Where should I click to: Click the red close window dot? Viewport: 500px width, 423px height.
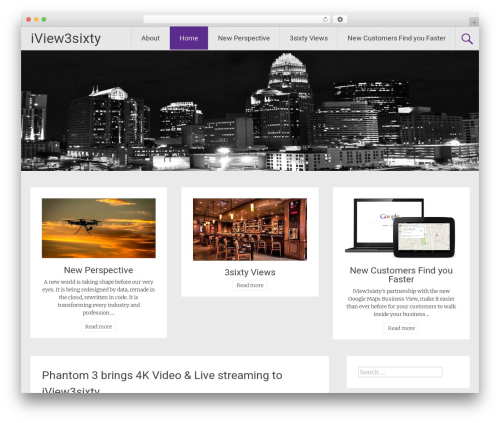tap(29, 20)
